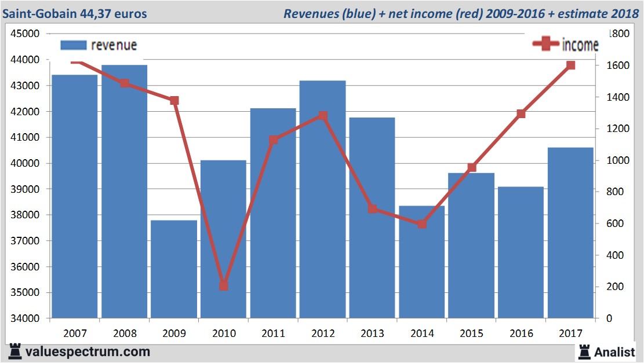The width and height of the screenshot is (644, 363).
Task: Click the tallest 2008 revenue bar
Action: point(124,191)
